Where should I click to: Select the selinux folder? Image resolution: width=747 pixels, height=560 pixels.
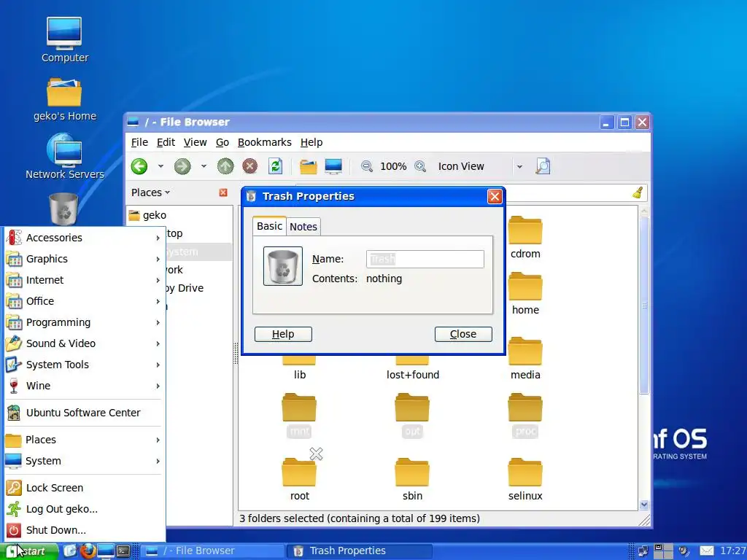pyautogui.click(x=525, y=479)
